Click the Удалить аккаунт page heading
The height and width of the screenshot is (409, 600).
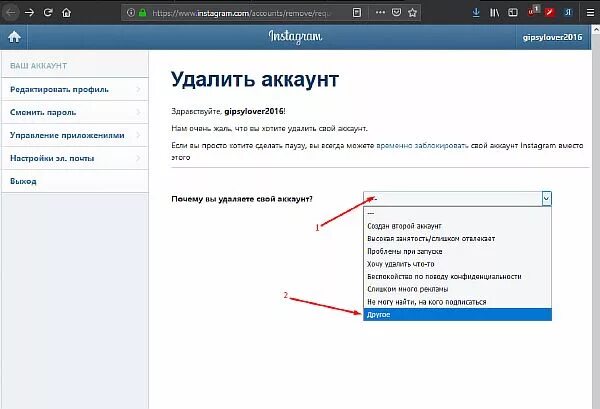[x=255, y=80]
